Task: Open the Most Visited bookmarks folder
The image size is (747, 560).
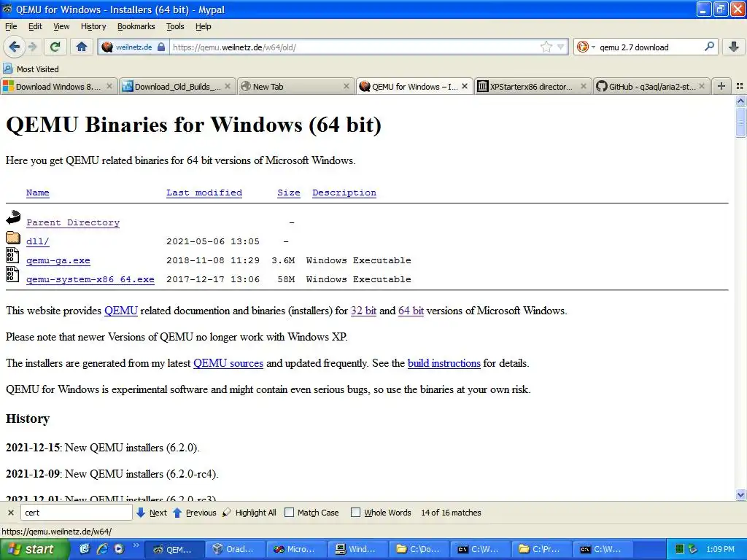Action: [31, 69]
